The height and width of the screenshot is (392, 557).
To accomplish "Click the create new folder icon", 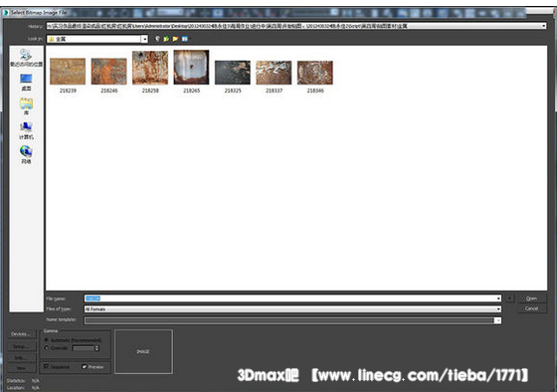I will point(175,39).
